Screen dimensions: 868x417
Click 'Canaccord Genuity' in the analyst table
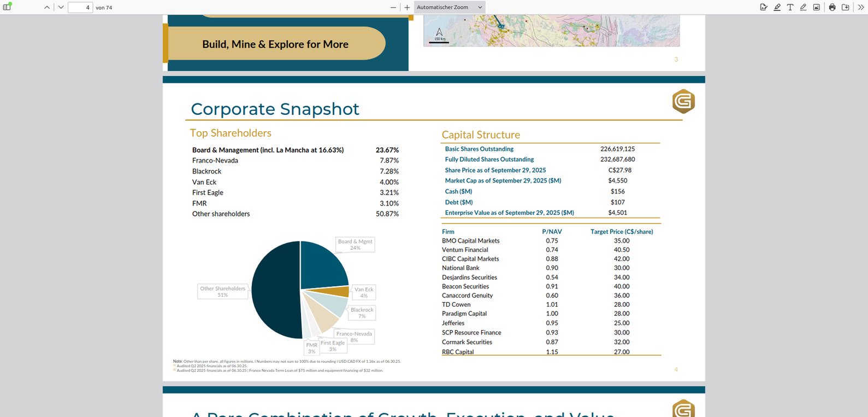coord(467,296)
